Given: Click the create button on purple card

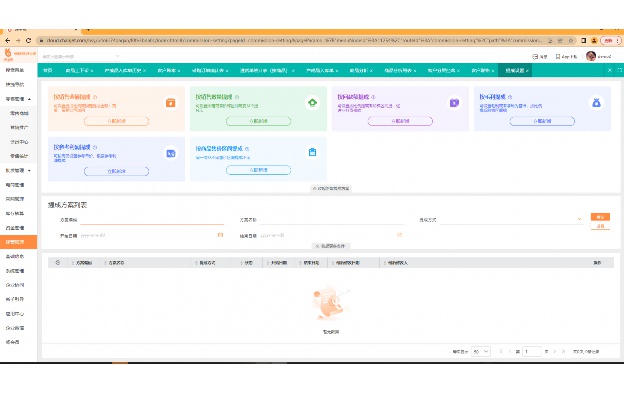Looking at the screenshot, I should [400, 121].
